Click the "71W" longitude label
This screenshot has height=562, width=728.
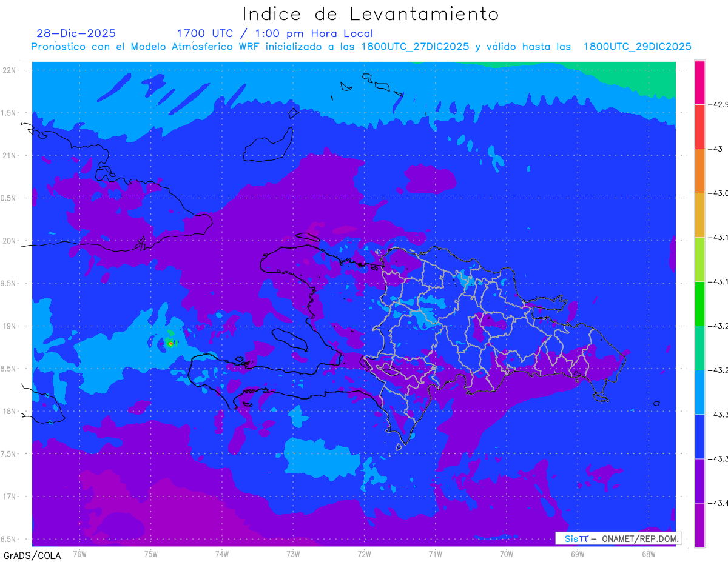click(x=435, y=554)
